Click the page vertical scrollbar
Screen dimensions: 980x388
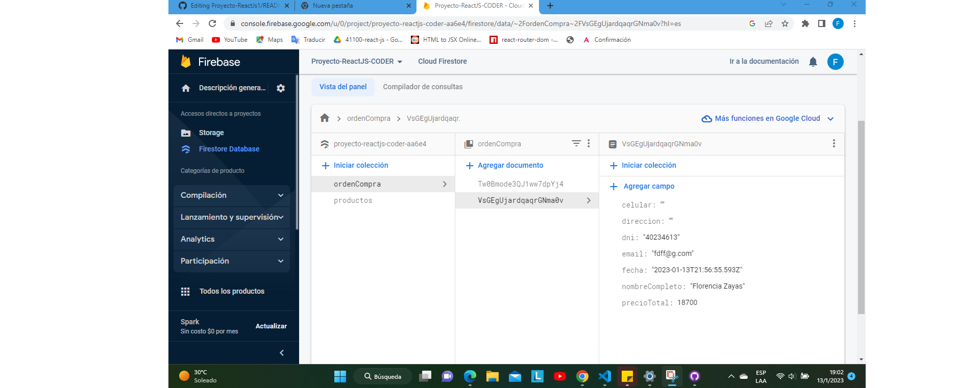(x=862, y=217)
